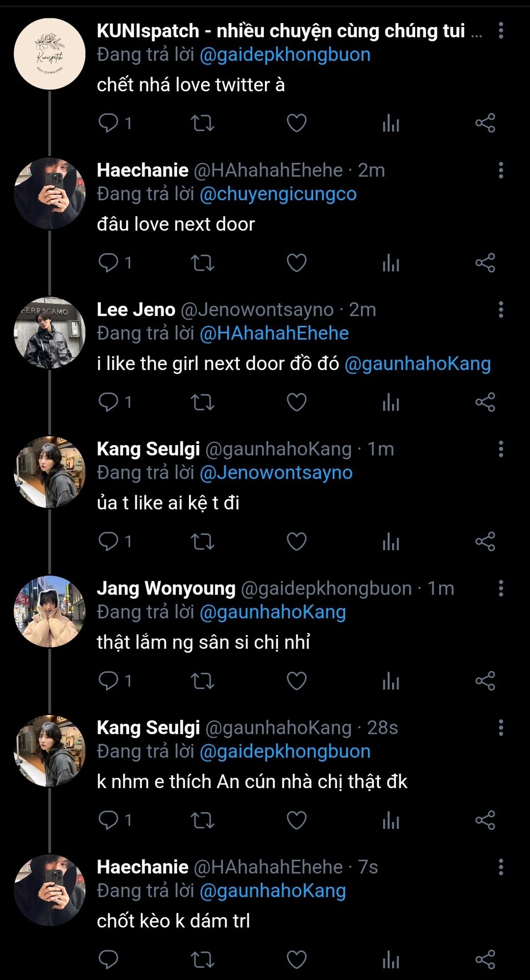Retweet Haechanie's "đâu love next door" tweet
Screen dimensions: 530x980
pyautogui.click(x=202, y=263)
